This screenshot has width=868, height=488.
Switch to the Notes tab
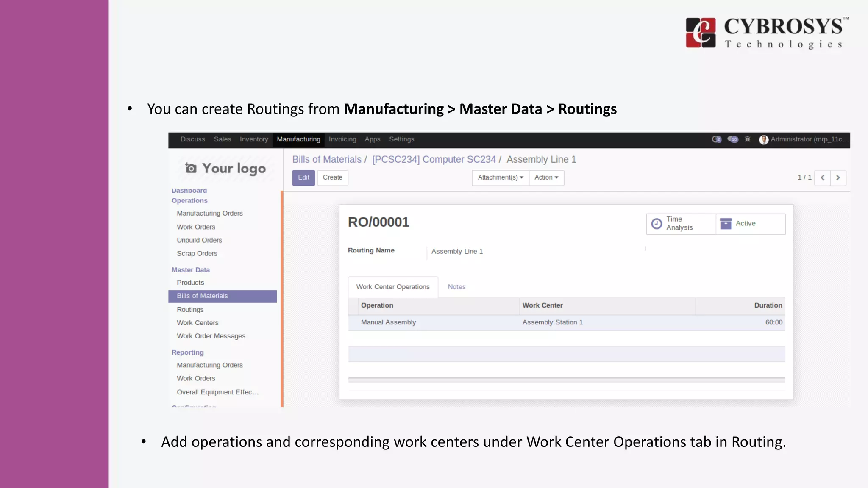point(456,287)
